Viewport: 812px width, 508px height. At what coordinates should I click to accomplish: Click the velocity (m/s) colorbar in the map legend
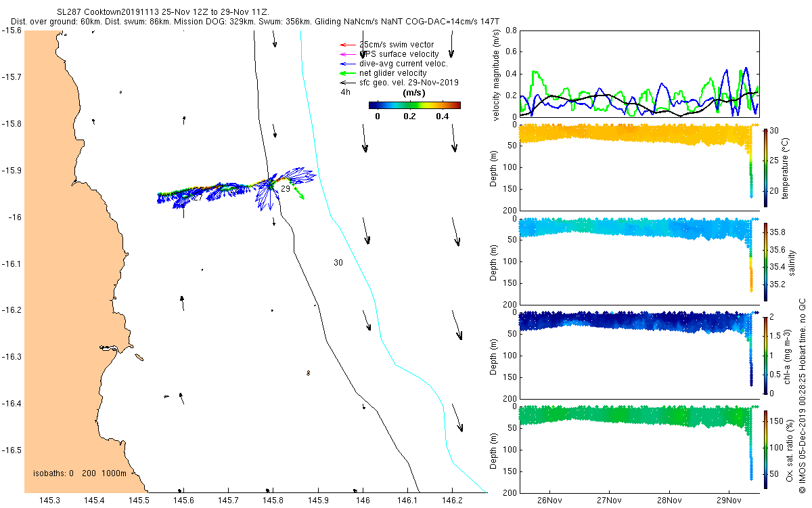[x=415, y=105]
